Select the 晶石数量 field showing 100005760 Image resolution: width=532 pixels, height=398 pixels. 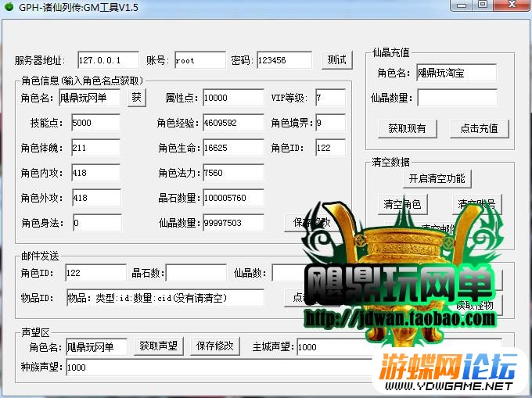[233, 198]
